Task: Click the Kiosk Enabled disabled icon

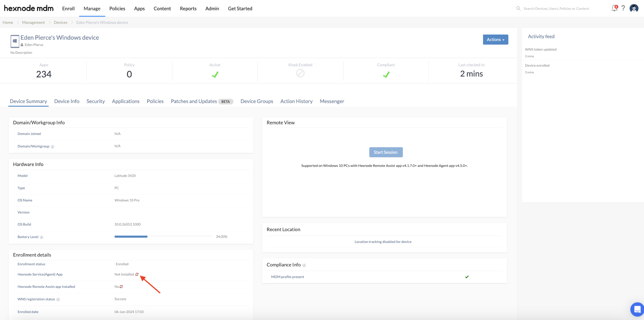Action: pos(300,73)
